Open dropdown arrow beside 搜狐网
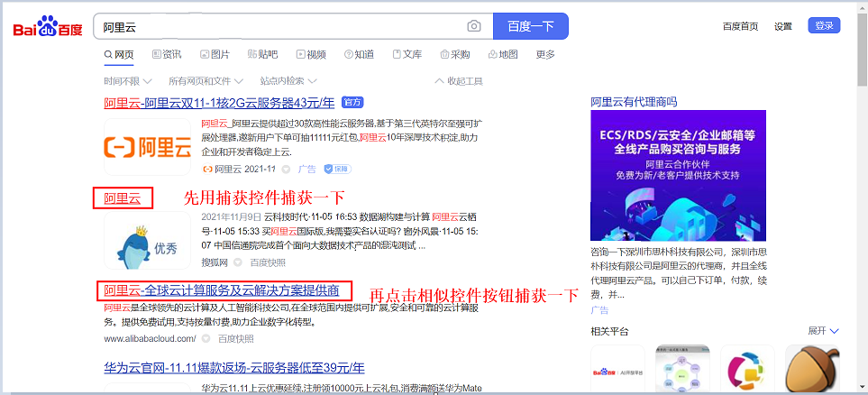Screen dimensions: 868x395 (237, 262)
